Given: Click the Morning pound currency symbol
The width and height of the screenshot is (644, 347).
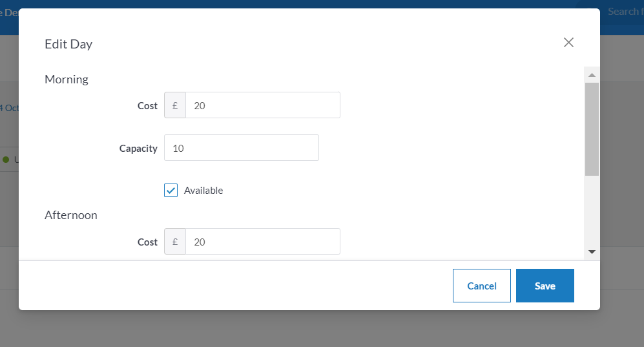Looking at the screenshot, I should pos(175,105).
